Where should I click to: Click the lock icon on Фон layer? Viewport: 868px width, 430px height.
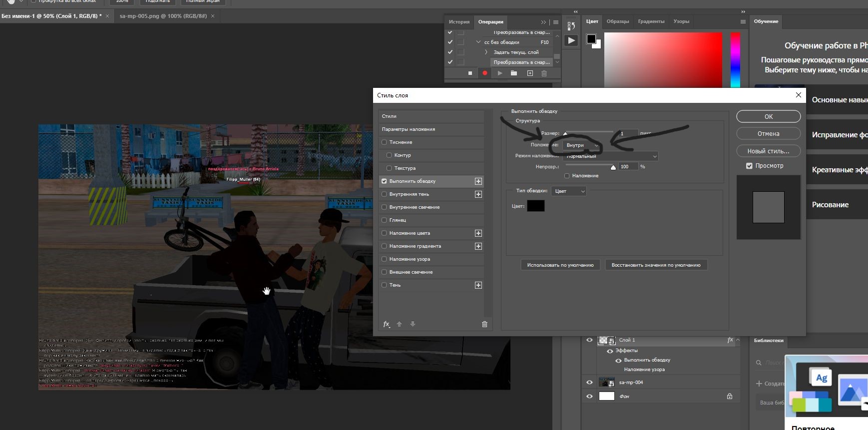pyautogui.click(x=729, y=396)
